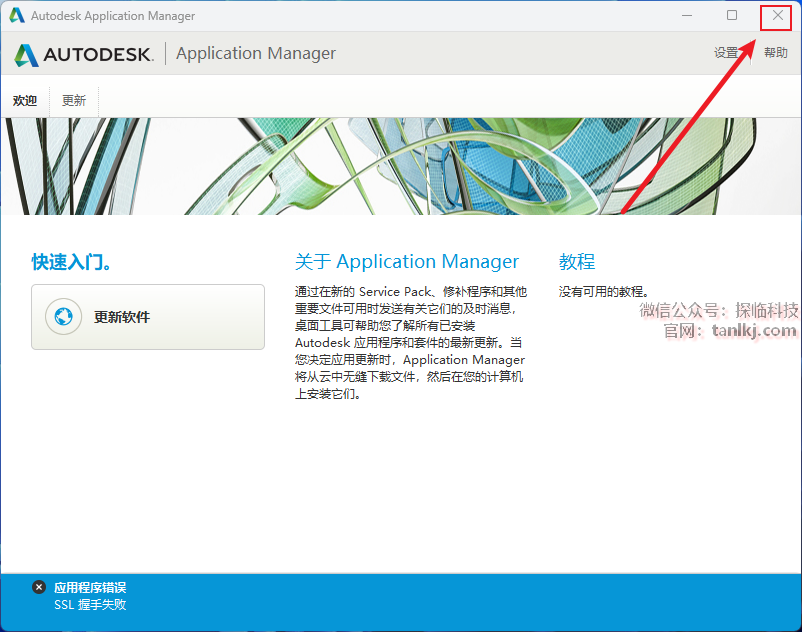Click the AUTODESK logo in the header
This screenshot has width=802, height=632.
(x=84, y=54)
